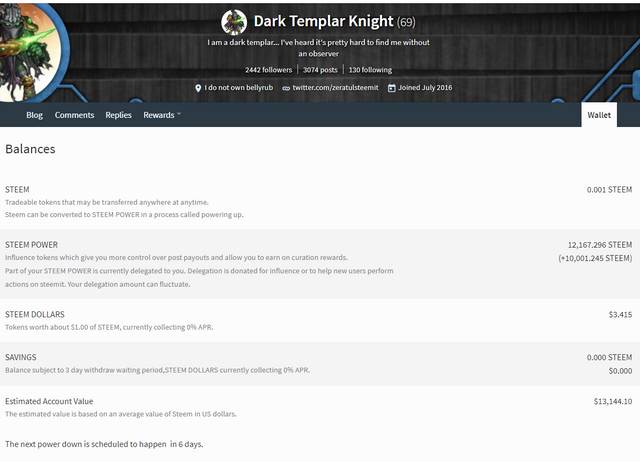640x462 pixels.
Task: Select the Wallet tab
Action: 599,115
